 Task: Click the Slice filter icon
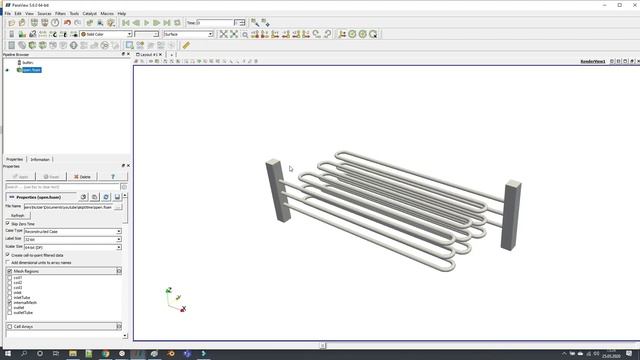[42, 45]
